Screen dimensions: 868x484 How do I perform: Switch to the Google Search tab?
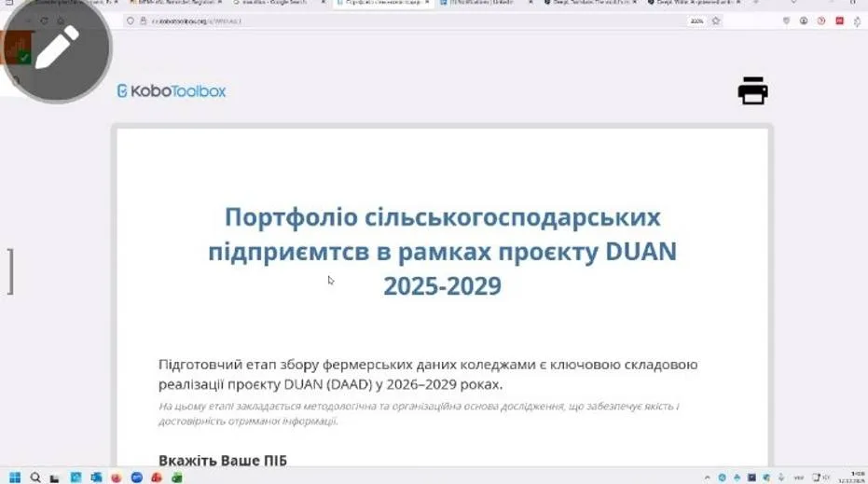(x=272, y=4)
